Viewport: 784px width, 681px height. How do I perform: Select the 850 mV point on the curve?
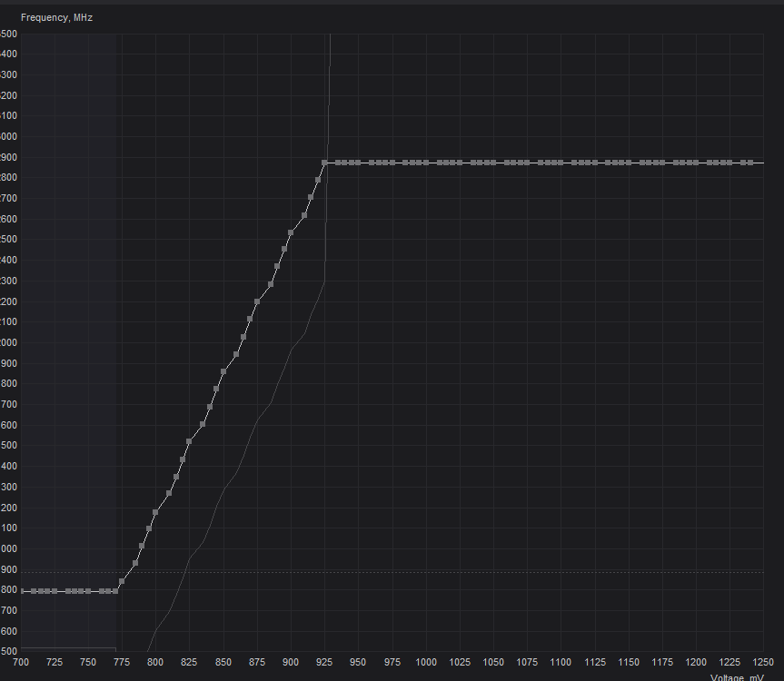click(223, 371)
